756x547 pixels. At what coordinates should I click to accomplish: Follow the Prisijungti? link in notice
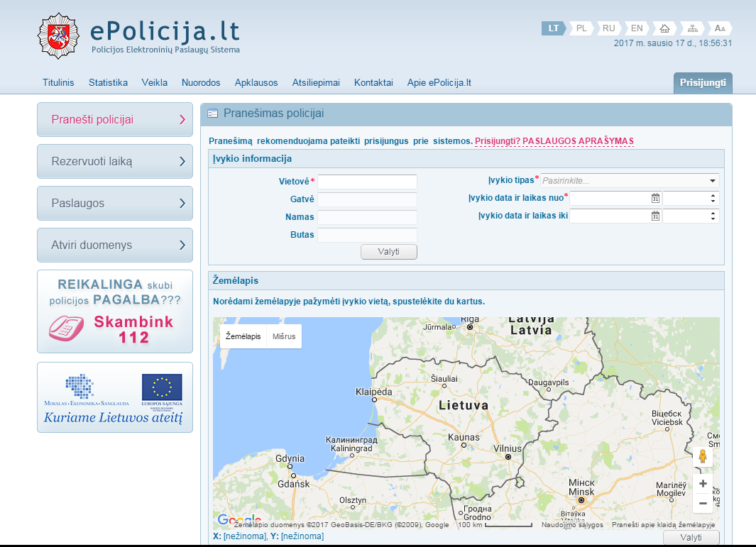(498, 141)
